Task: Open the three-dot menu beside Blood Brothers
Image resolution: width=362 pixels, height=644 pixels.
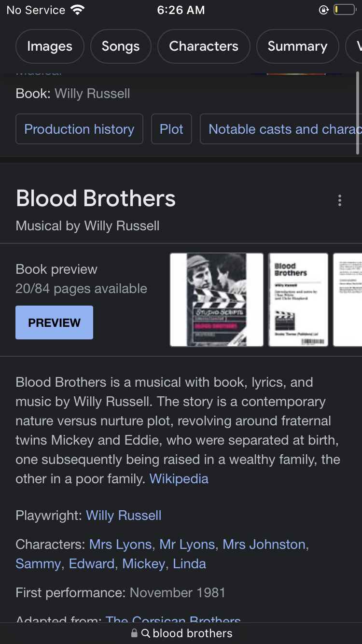Action: point(340,200)
